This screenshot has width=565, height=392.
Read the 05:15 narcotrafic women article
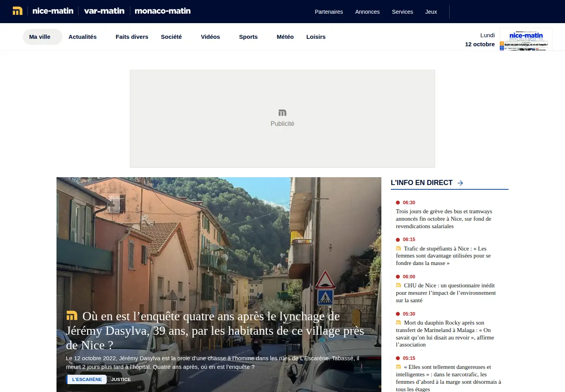(448, 378)
